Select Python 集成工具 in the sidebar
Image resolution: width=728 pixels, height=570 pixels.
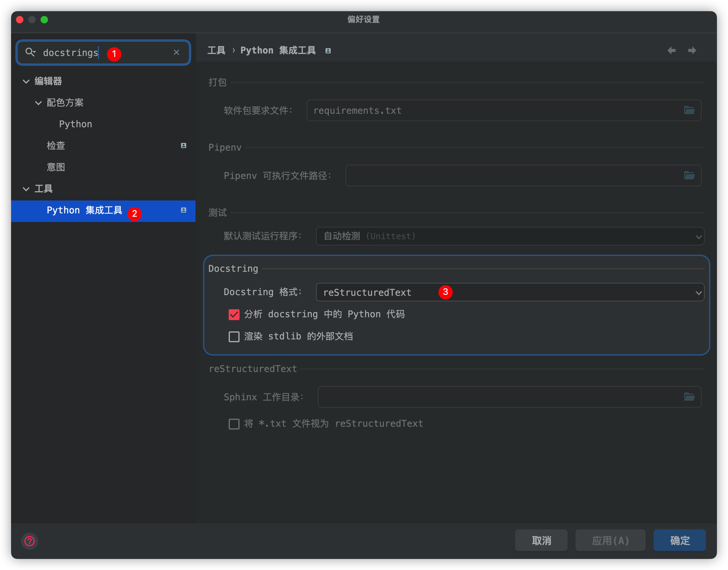click(85, 210)
